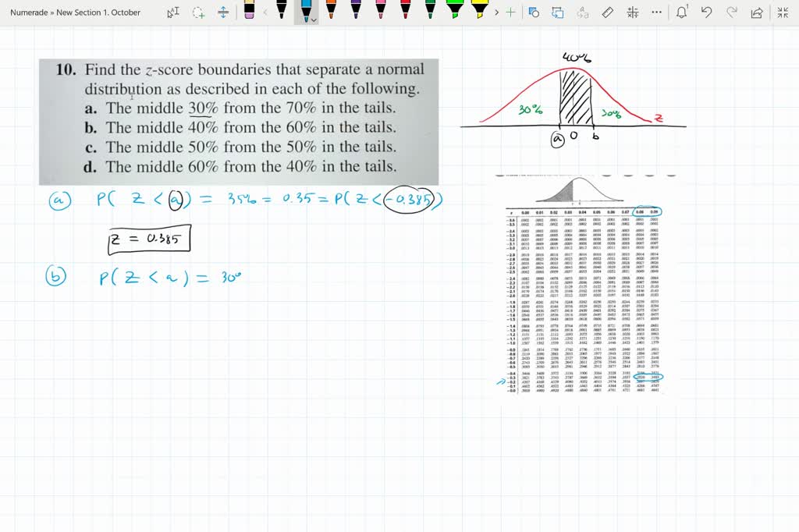Open the Shapes tool
The image size is (799, 532).
534,12
